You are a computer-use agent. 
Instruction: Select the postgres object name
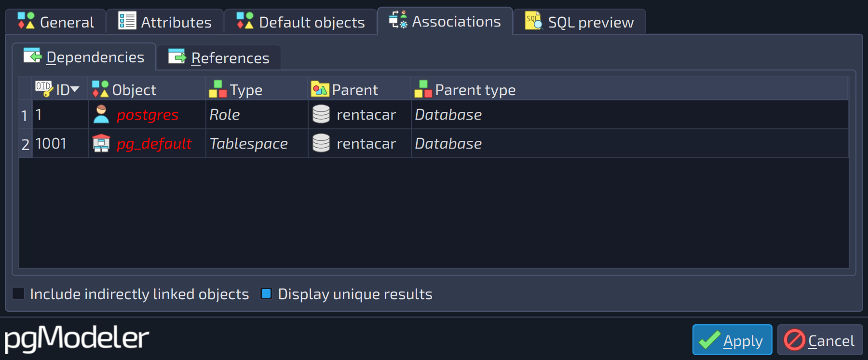[148, 115]
